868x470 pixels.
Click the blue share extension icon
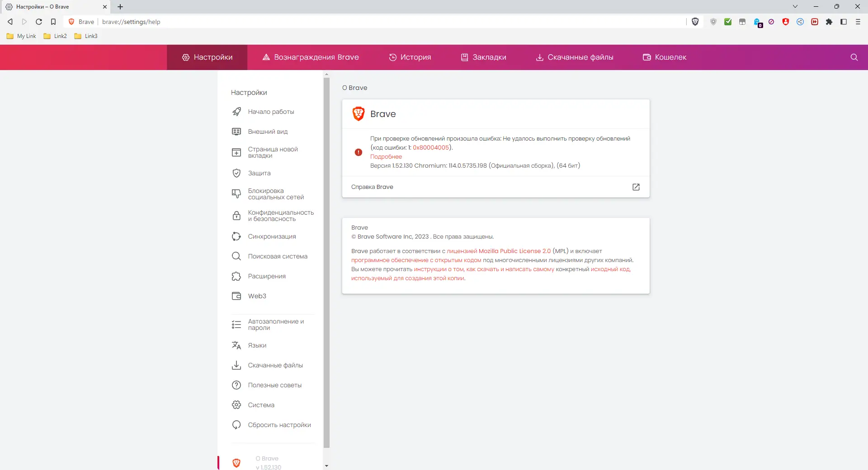800,22
